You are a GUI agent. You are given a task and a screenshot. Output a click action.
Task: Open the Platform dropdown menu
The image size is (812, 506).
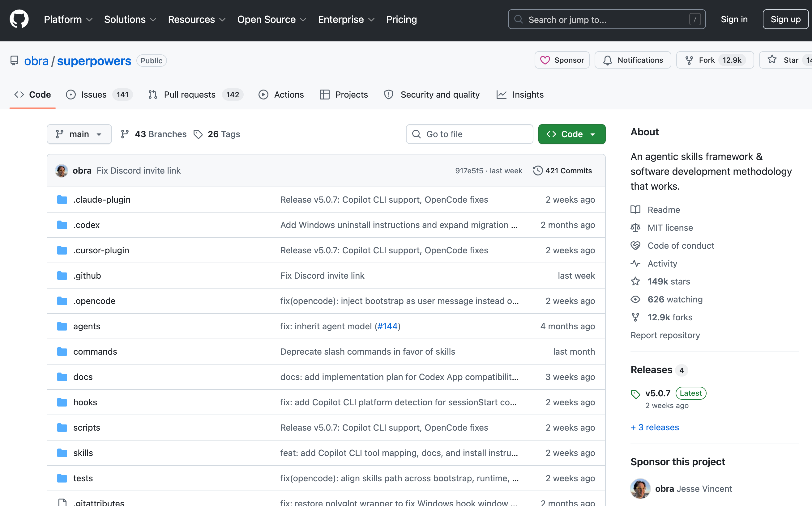[68, 19]
